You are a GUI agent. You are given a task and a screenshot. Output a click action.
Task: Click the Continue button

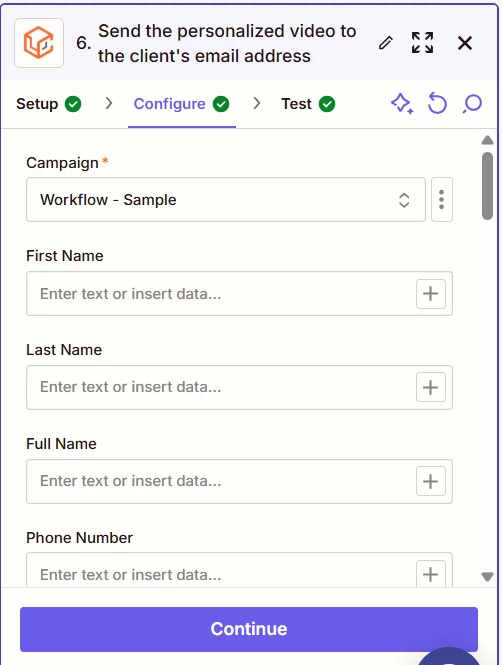pyautogui.click(x=249, y=629)
